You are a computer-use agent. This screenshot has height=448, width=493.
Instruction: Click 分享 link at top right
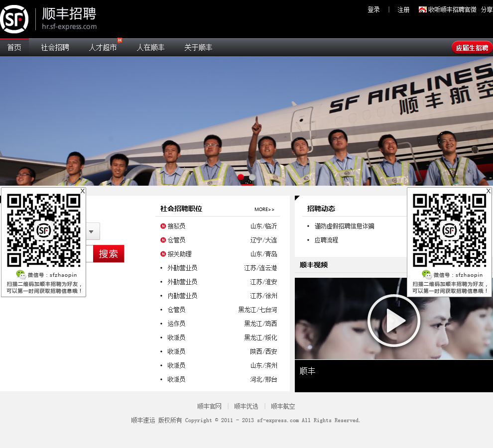(x=487, y=9)
